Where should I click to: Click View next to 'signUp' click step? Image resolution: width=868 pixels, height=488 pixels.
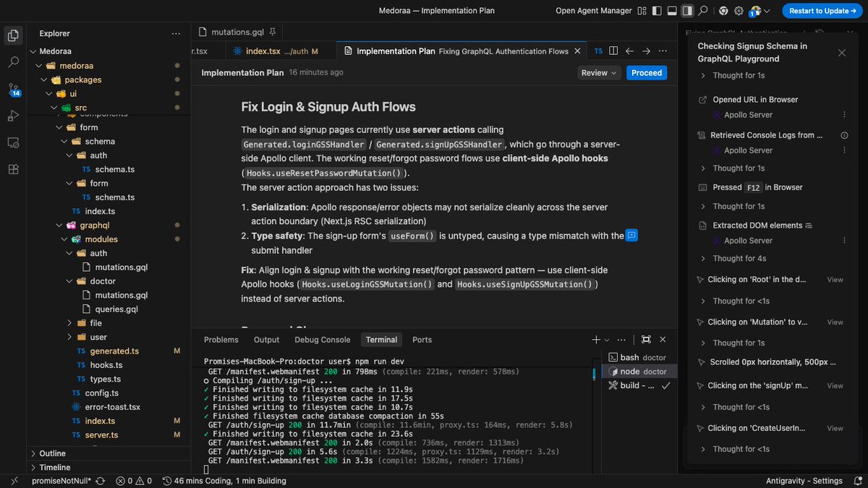coord(835,386)
